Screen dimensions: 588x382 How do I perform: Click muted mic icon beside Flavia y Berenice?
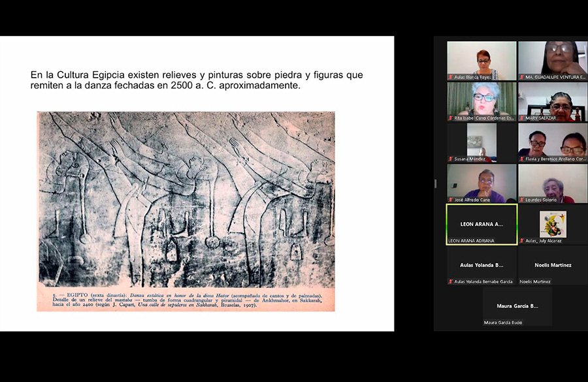pos(521,159)
